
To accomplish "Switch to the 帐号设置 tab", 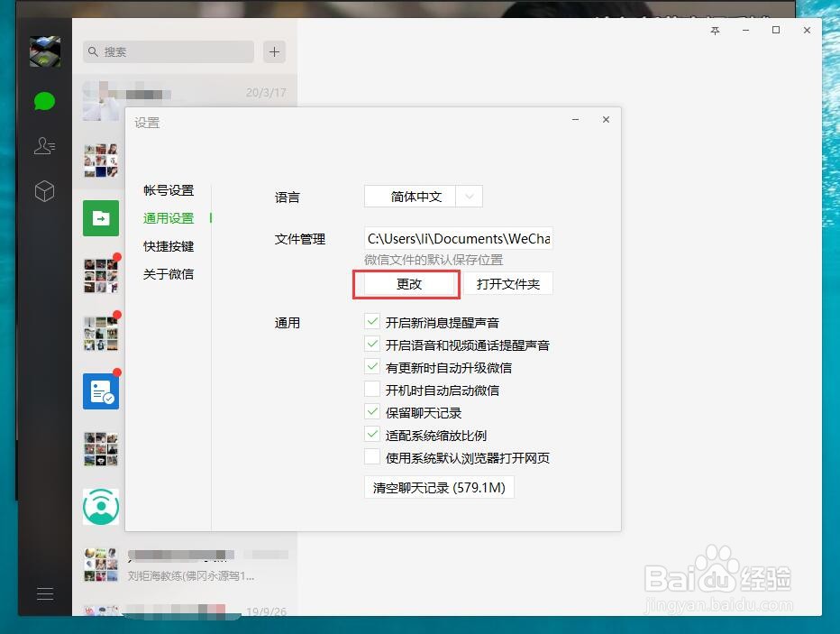I will pyautogui.click(x=168, y=190).
